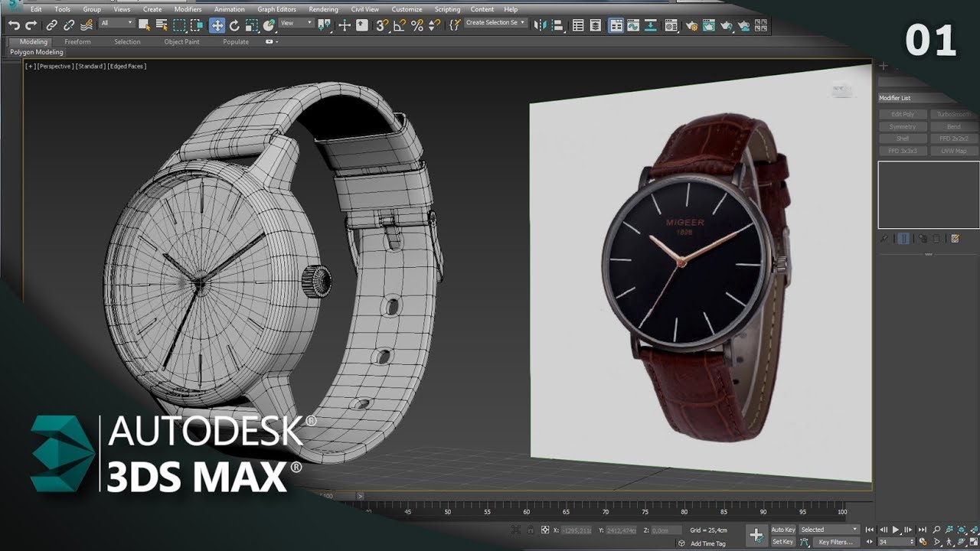Click the Align tool icon
Viewport: 980px width, 551px height.
(x=558, y=25)
